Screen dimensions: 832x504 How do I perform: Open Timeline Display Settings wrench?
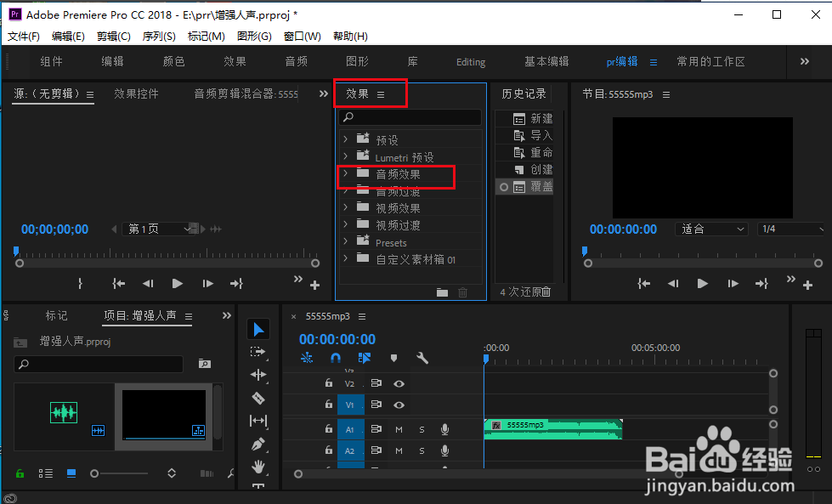coord(422,358)
